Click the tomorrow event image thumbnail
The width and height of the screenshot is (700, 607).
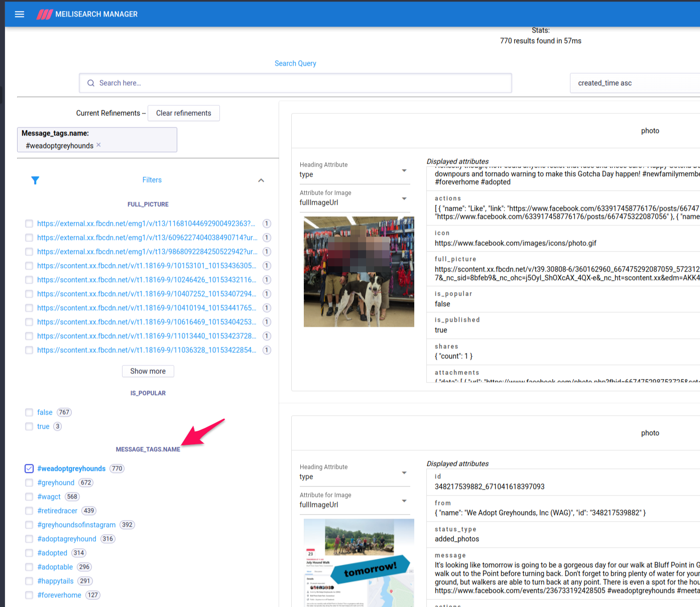[x=359, y=562]
